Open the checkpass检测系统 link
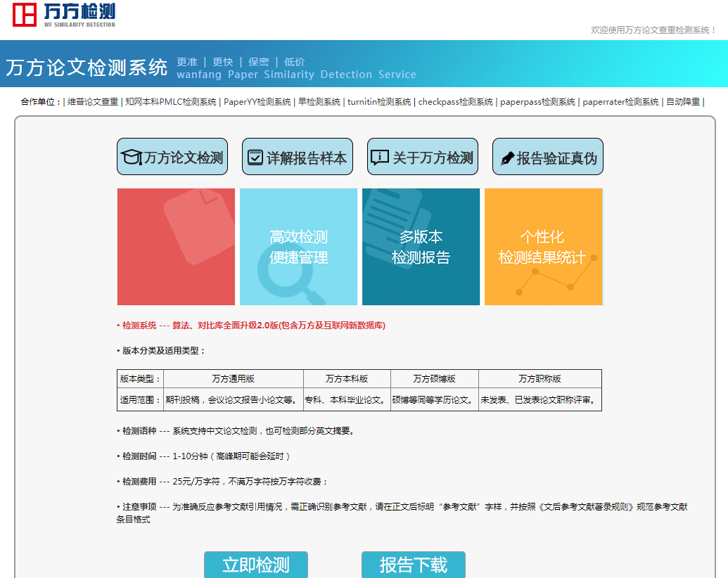 pyautogui.click(x=456, y=102)
